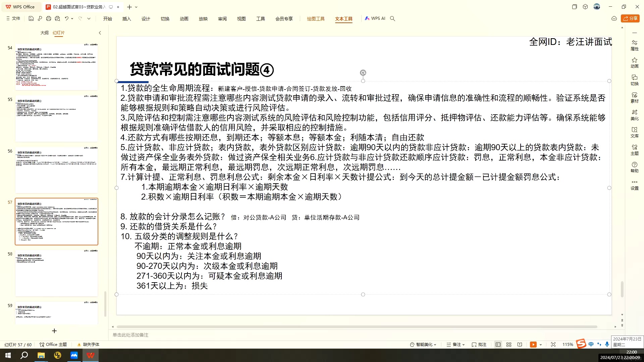Collapse the slide thumbnail panel
The width and height of the screenshot is (644, 362).
pos(100,33)
